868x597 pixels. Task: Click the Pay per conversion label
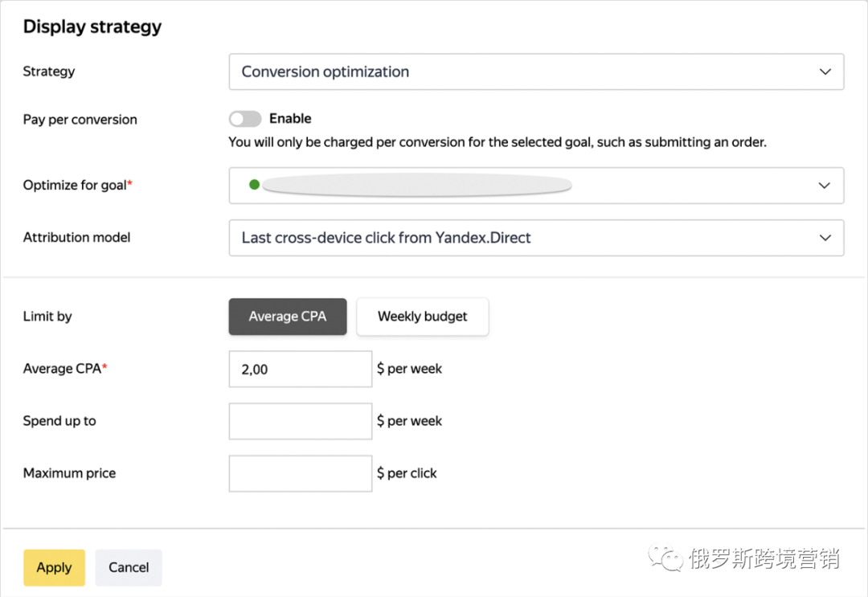click(80, 120)
